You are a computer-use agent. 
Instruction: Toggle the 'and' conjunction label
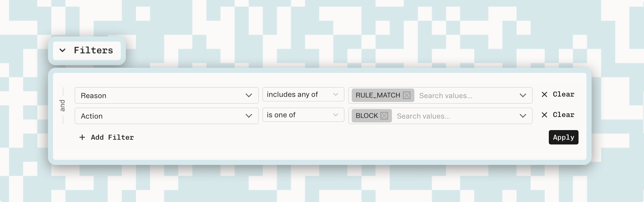[63, 105]
